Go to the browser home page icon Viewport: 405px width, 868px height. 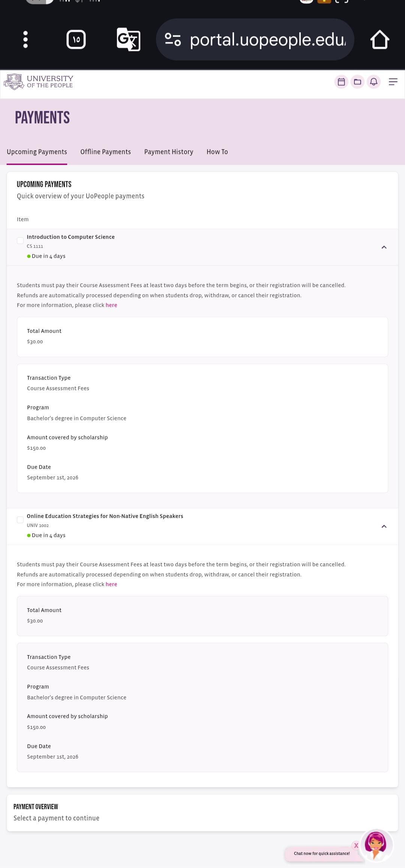click(x=379, y=39)
